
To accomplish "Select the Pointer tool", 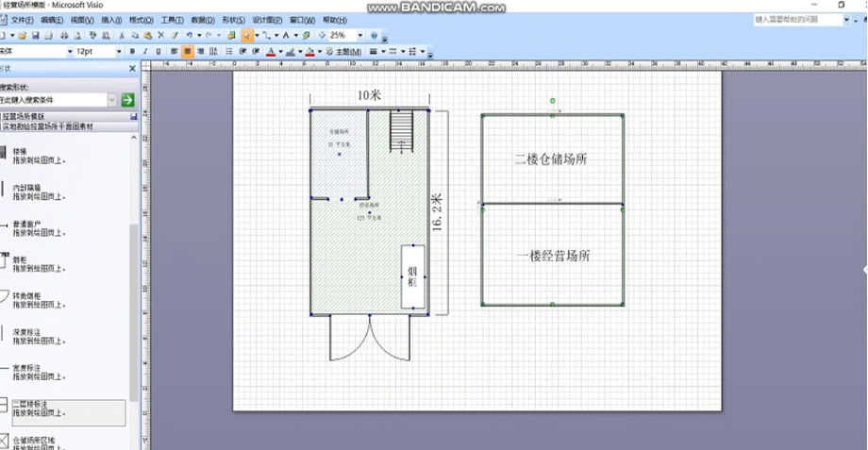I will pos(247,36).
